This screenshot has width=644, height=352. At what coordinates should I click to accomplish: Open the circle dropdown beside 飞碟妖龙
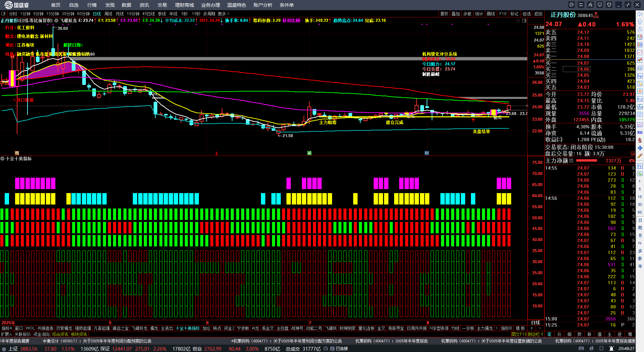[56, 20]
